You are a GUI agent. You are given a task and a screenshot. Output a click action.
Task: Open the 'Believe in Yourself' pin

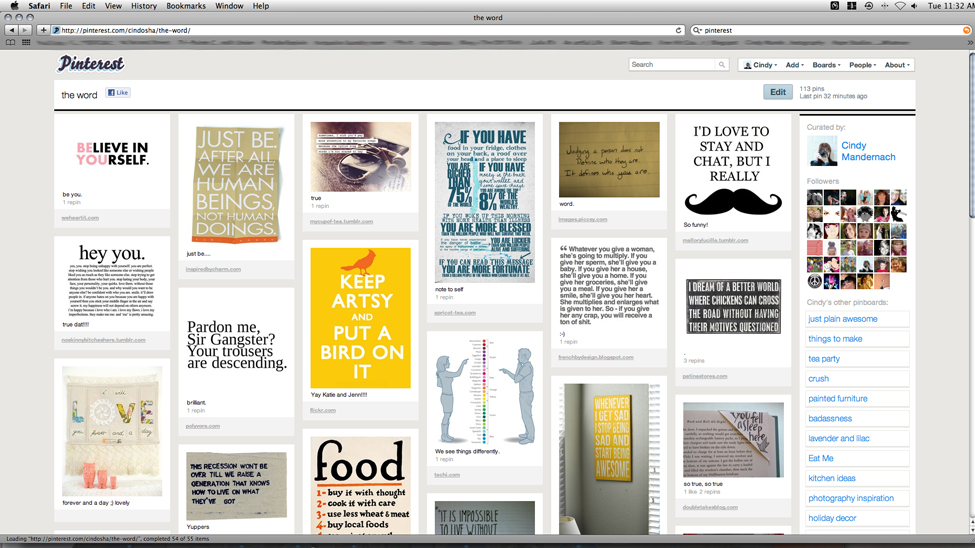112,154
